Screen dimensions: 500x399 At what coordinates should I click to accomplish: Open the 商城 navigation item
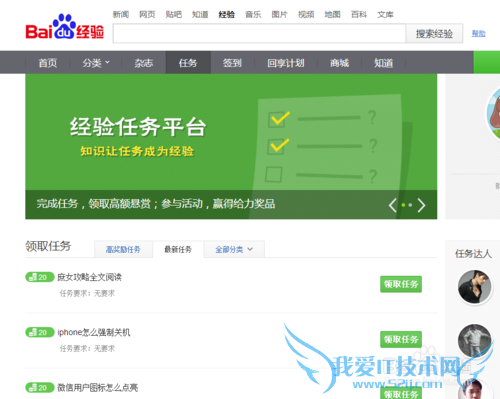click(x=339, y=63)
